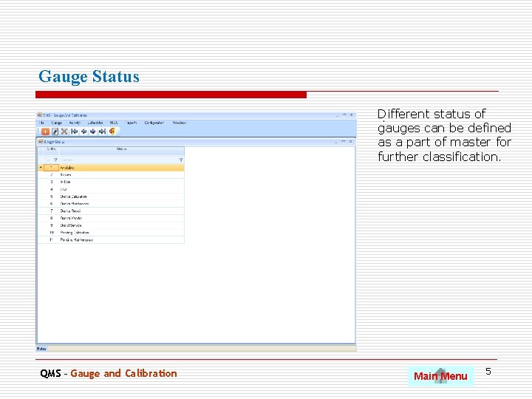
Task: Click the Main Menu link
Action: point(440,376)
